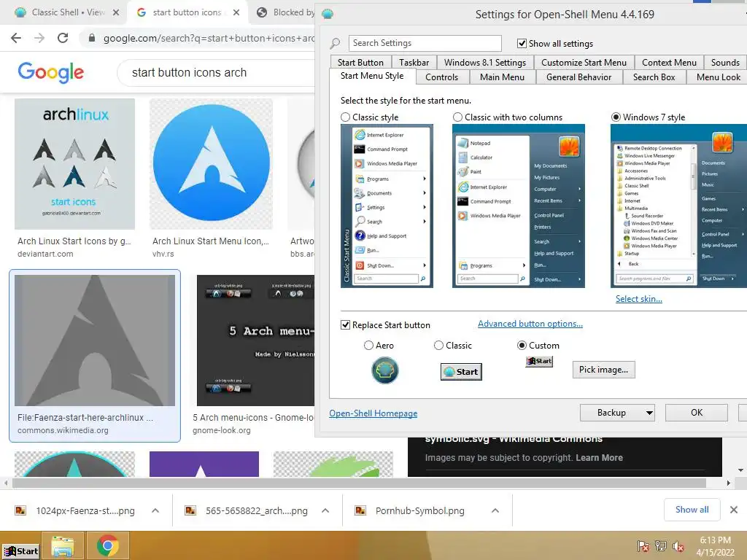
Task: Click Learn More copyright link
Action: click(x=599, y=458)
